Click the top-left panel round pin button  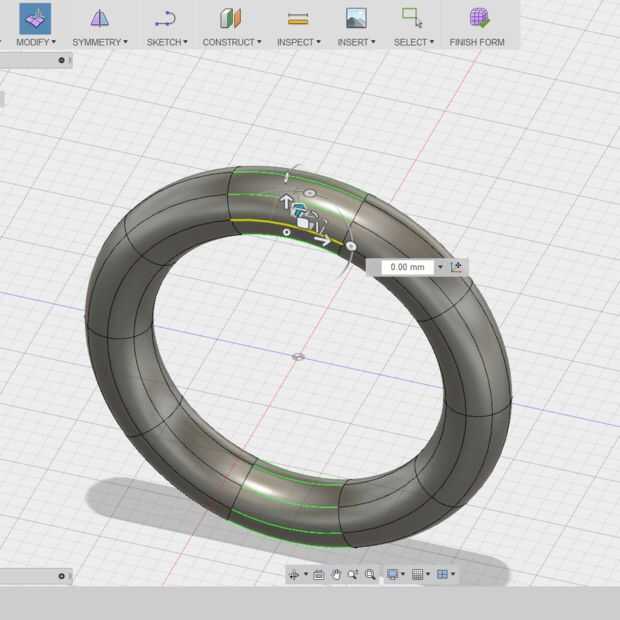(61, 60)
